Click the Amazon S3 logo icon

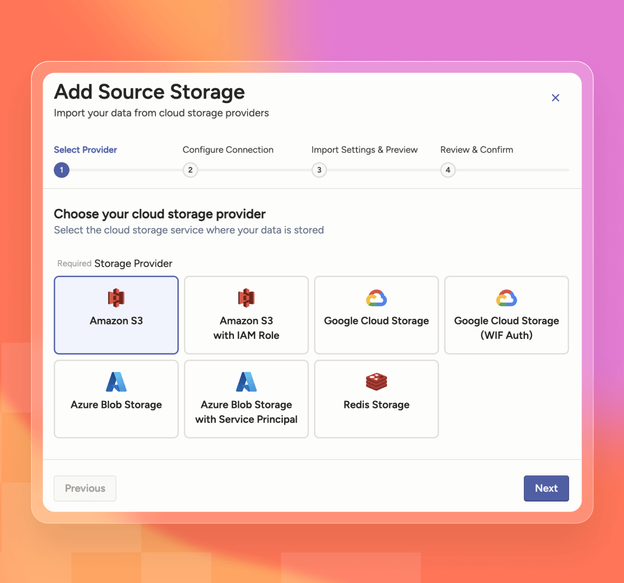[x=116, y=298]
